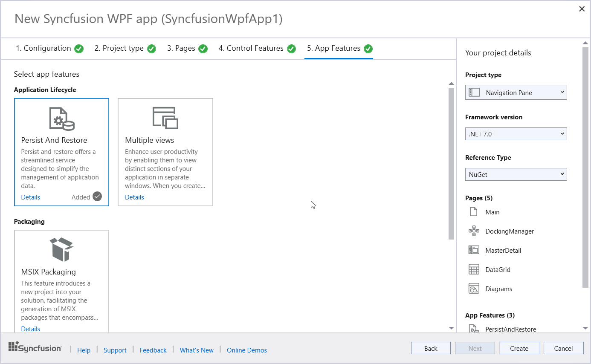This screenshot has width=591, height=364.
Task: Click the DataGrid page icon
Action: [474, 270]
